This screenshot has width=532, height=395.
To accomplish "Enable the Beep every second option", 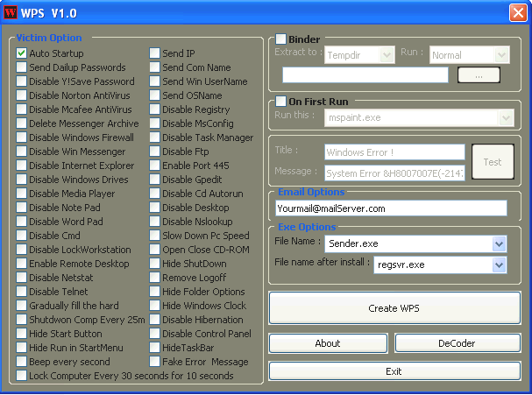I will click(22, 362).
